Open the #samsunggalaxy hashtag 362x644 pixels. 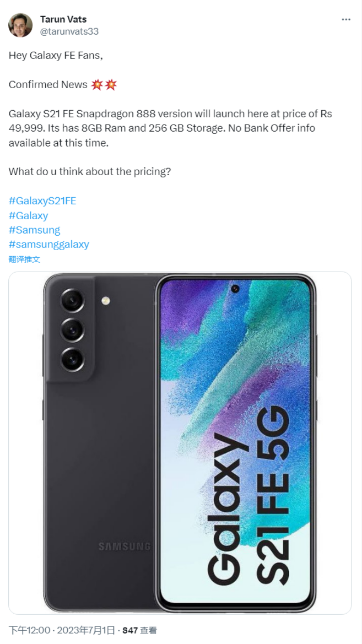[48, 245]
